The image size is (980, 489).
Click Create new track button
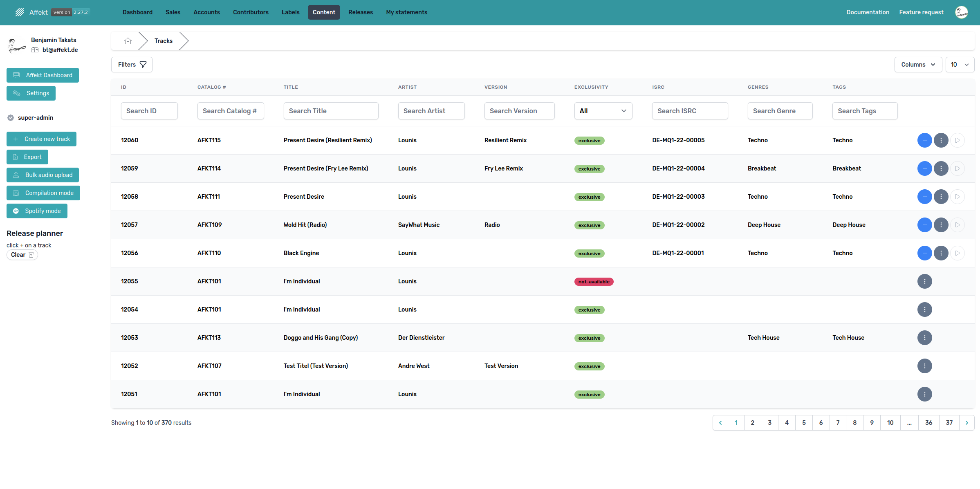point(41,139)
